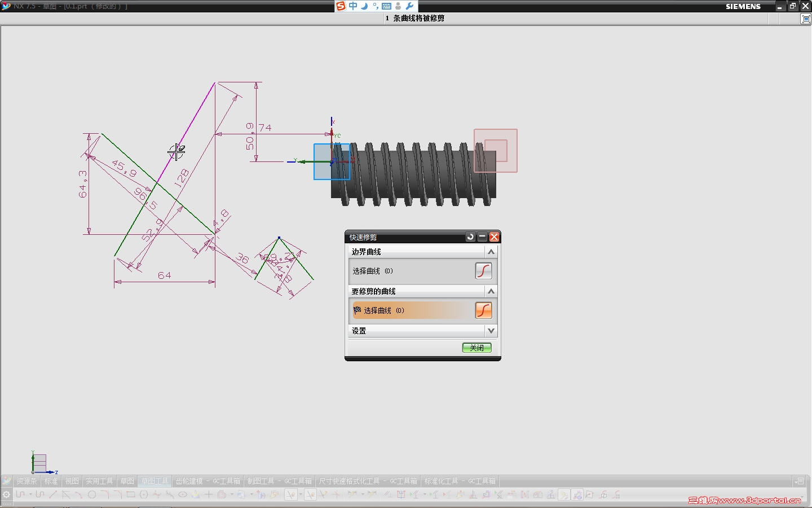Viewport: 812px width, 508px height.
Task: Click the 关闭 button
Action: pos(477,348)
